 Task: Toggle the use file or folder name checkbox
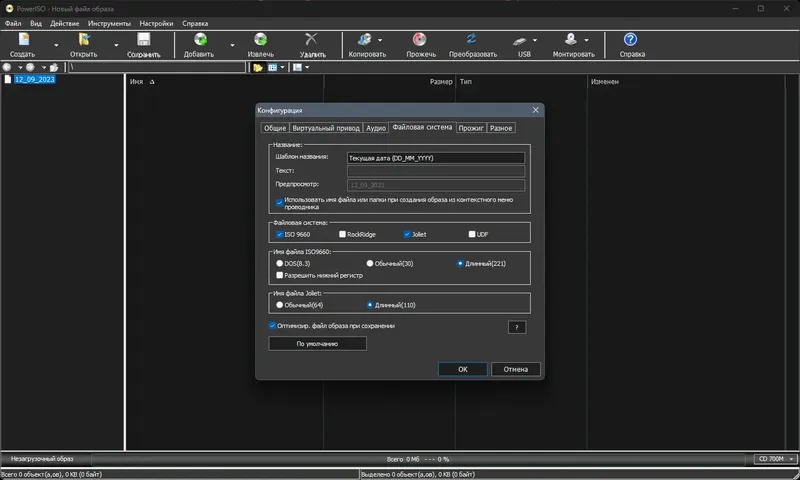[x=280, y=203]
